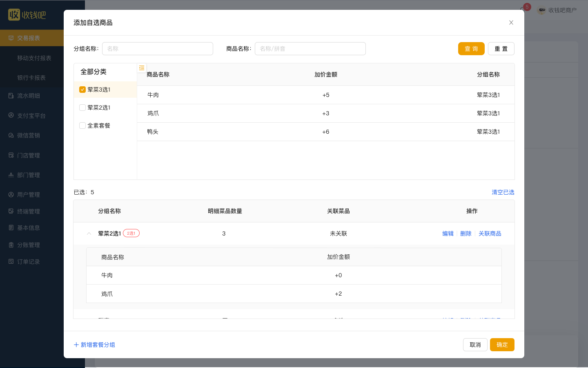The height and width of the screenshot is (368, 588).
Task: Click the 订单记录 sidebar icon
Action: pyautogui.click(x=11, y=262)
